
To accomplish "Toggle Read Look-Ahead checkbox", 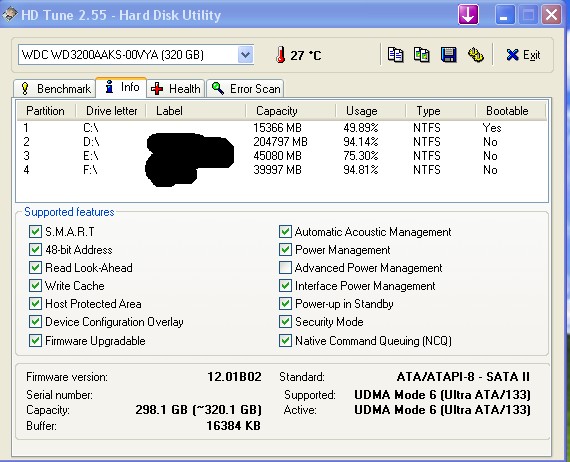I will 35,268.
